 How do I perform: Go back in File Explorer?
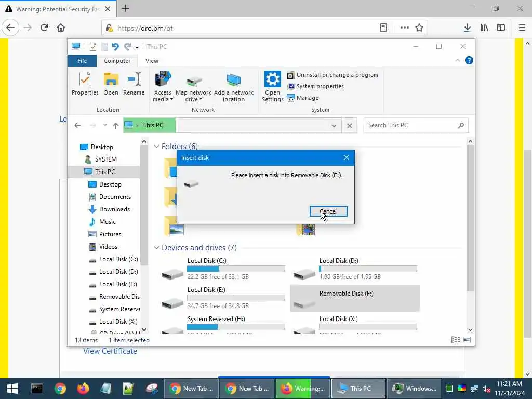point(77,125)
